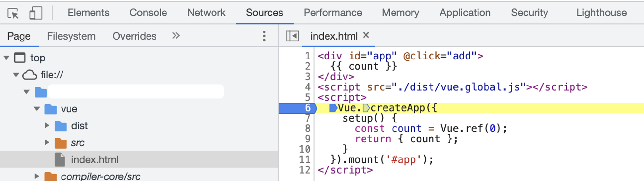The width and height of the screenshot is (644, 181).
Task: Open the navigator three-dot options menu
Action: click(x=264, y=36)
